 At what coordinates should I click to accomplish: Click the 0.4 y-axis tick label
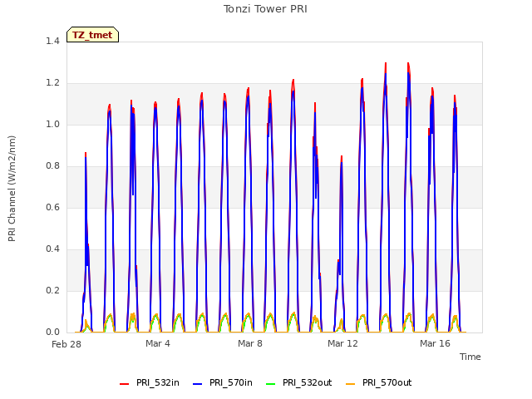[x=52, y=249]
